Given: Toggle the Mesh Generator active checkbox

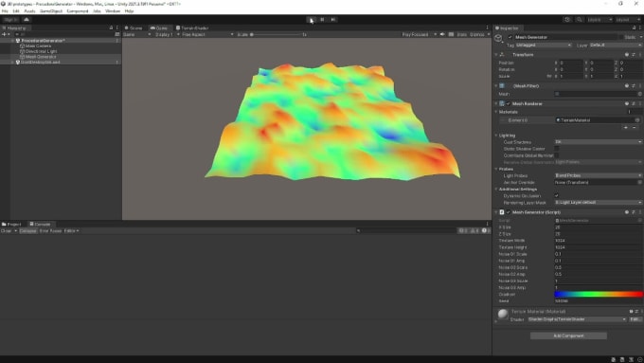Looking at the screenshot, I should (510, 37).
